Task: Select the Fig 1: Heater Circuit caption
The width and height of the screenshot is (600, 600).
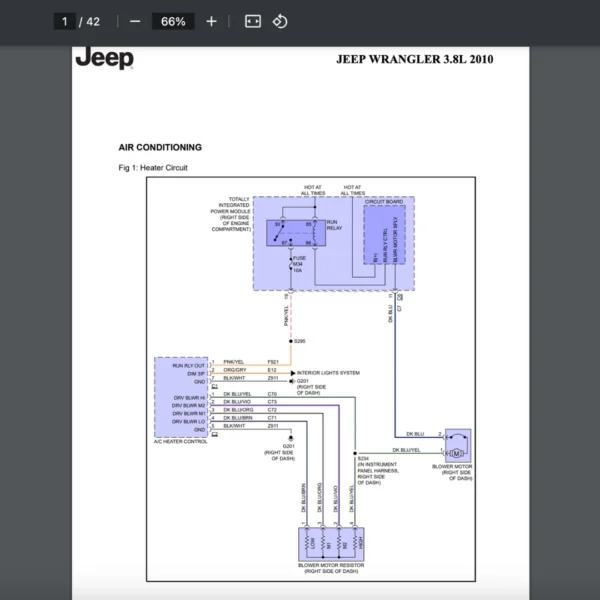Action: click(153, 168)
